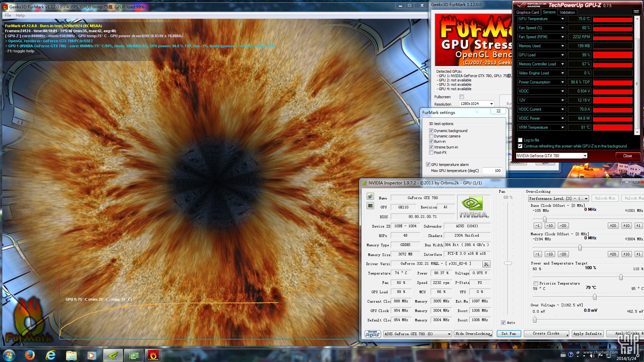The height and width of the screenshot is (362, 644).
Task: Open the VRM Temperature sensor dropdown
Action: (562, 127)
